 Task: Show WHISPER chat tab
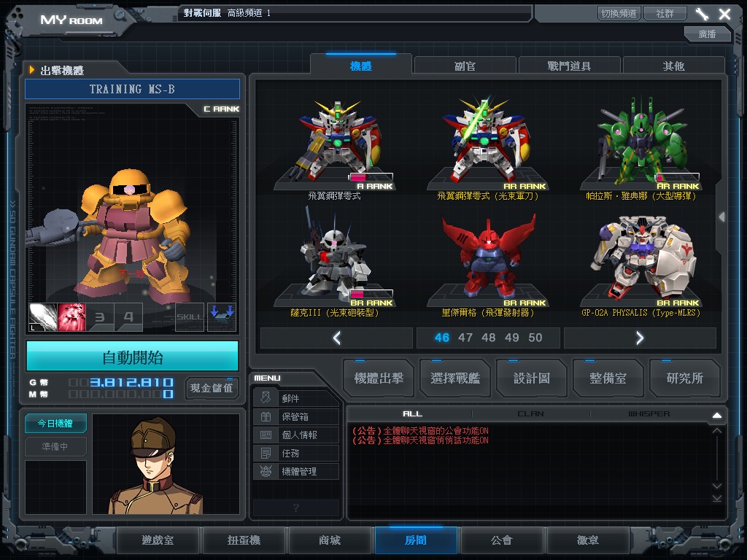pos(649,414)
